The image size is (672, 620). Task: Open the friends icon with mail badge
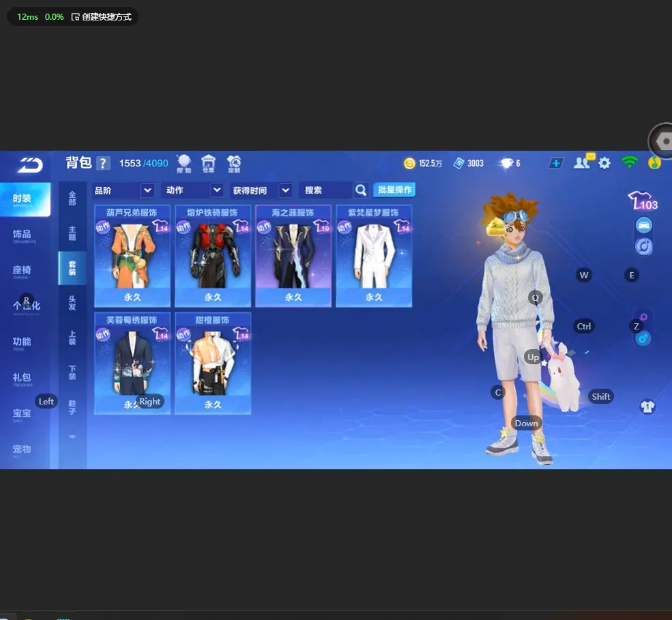[584, 162]
